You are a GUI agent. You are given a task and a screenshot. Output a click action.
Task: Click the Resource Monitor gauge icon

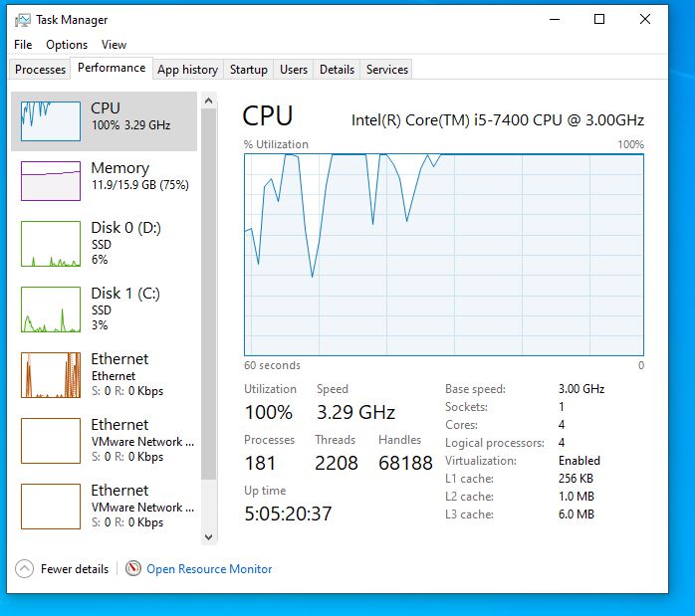point(134,568)
